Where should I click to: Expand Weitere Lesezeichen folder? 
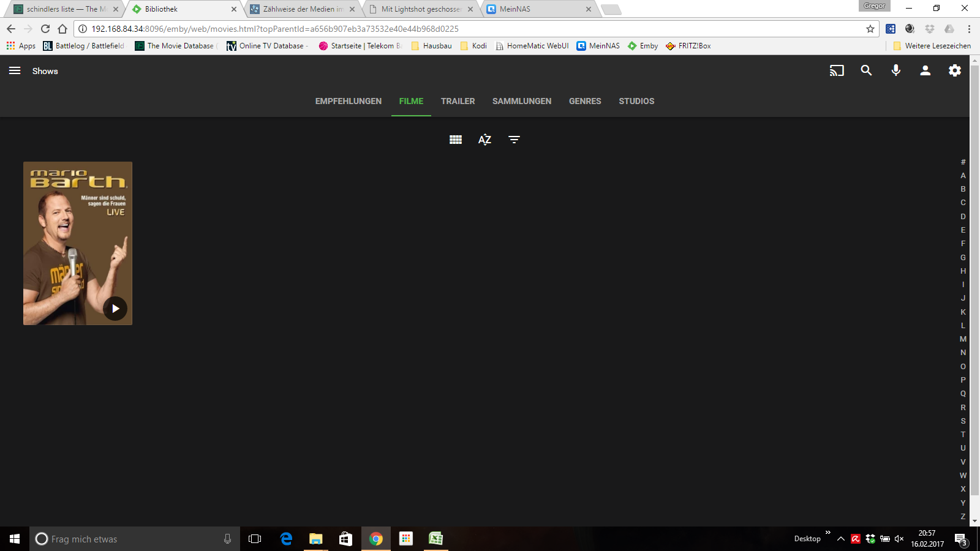click(x=932, y=46)
